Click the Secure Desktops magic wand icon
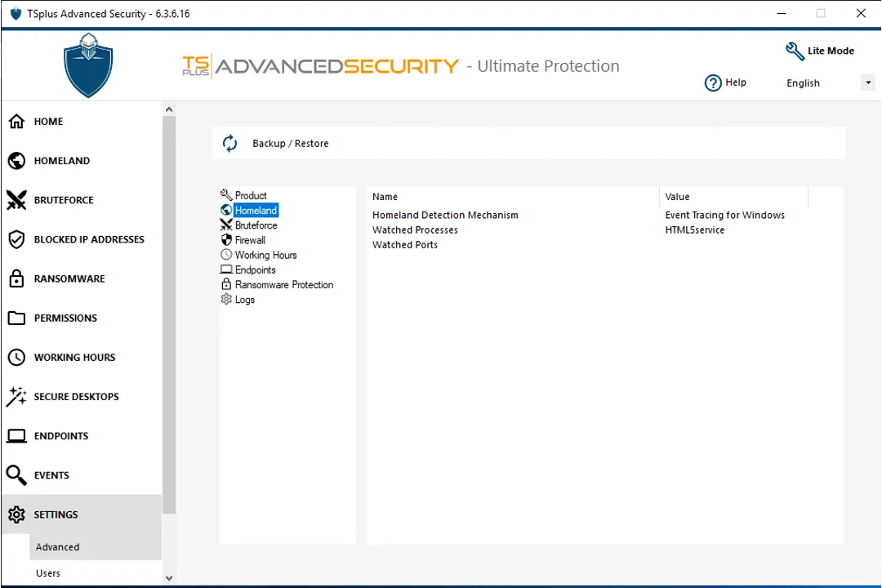 point(16,396)
